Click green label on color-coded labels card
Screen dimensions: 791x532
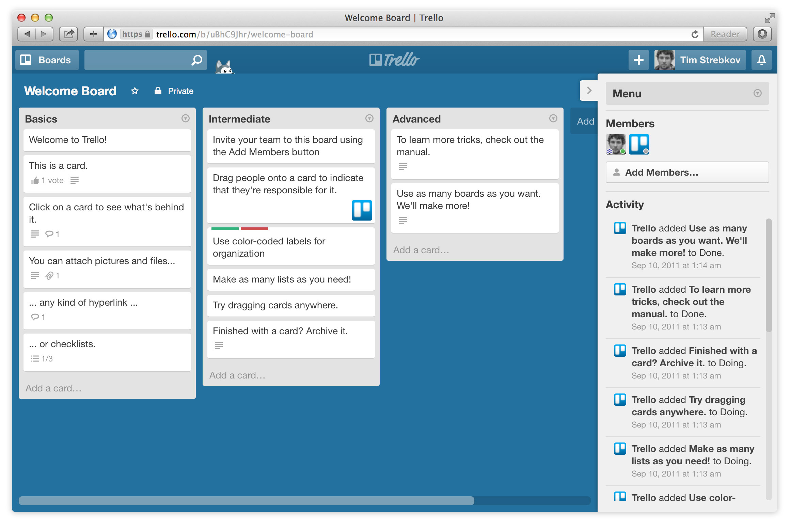click(x=225, y=229)
